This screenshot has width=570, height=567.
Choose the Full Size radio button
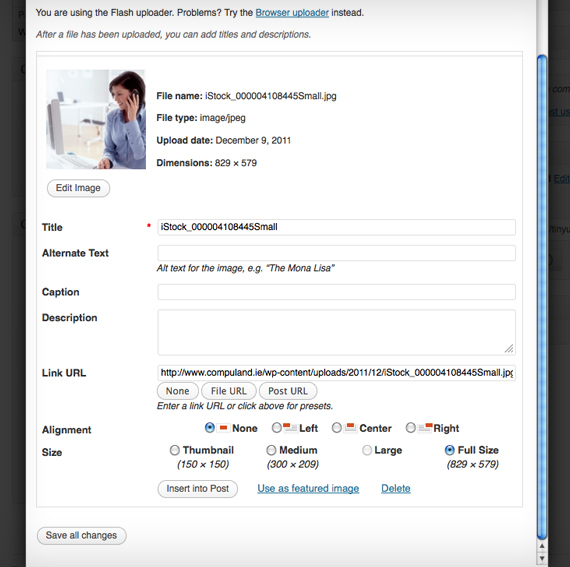click(x=450, y=450)
